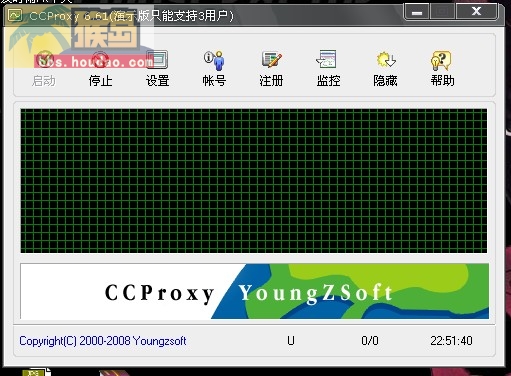Click the 停止 (Stop) toolbar icon
Screen dimensions: 511x376
100,60
